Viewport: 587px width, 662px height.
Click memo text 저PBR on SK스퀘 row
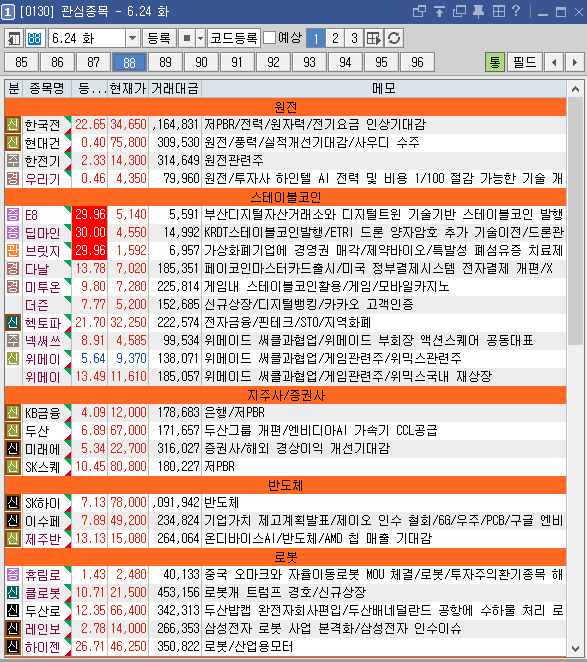tap(219, 467)
